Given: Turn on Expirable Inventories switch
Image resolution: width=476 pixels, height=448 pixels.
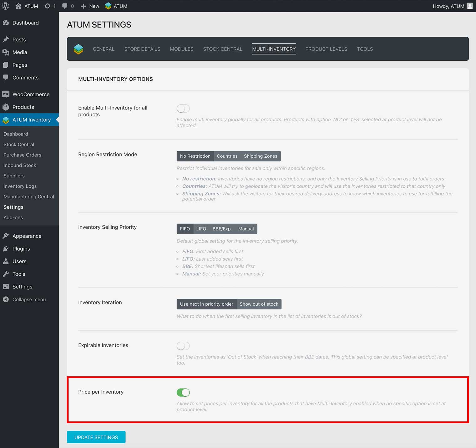Looking at the screenshot, I should pyautogui.click(x=183, y=346).
